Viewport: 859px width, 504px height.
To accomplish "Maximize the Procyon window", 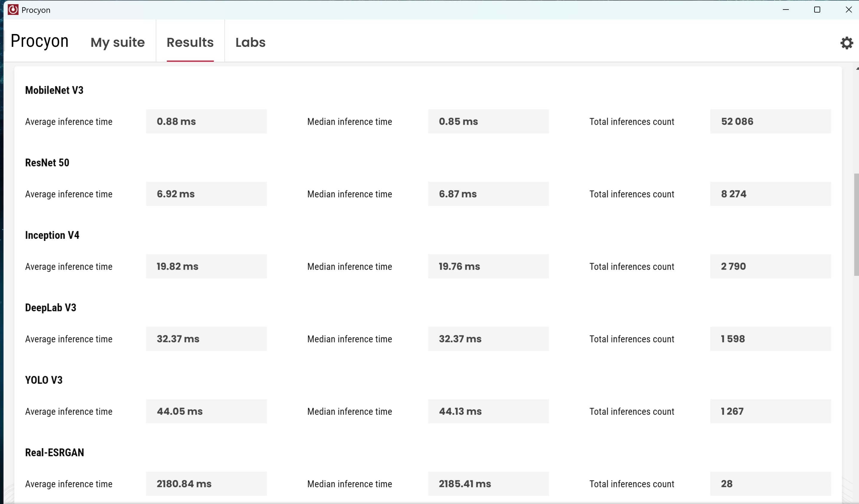I will [817, 10].
